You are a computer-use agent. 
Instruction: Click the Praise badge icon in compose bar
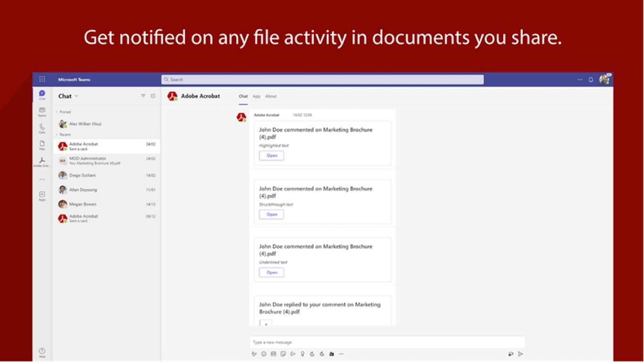coord(303,354)
